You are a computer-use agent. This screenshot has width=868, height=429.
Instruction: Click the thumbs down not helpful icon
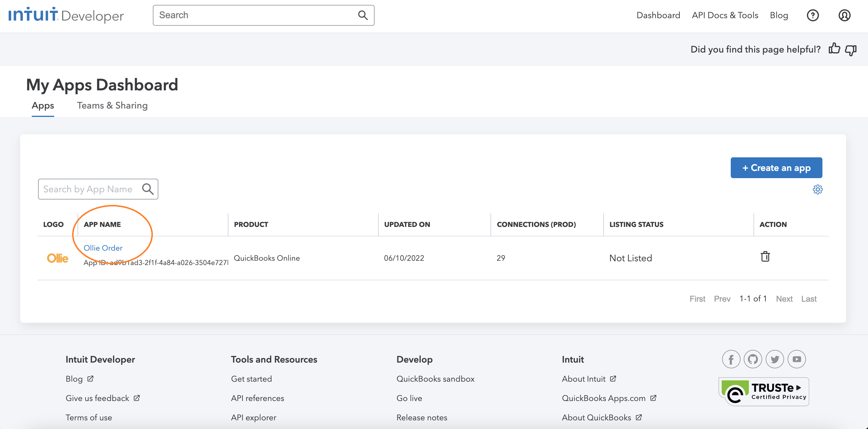click(851, 50)
